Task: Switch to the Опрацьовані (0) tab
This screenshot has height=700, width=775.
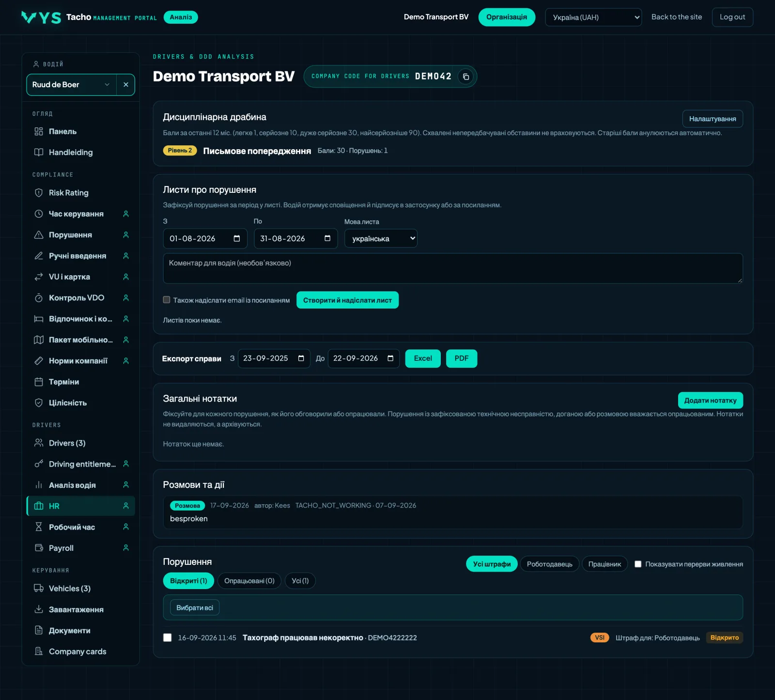Action: tap(249, 581)
